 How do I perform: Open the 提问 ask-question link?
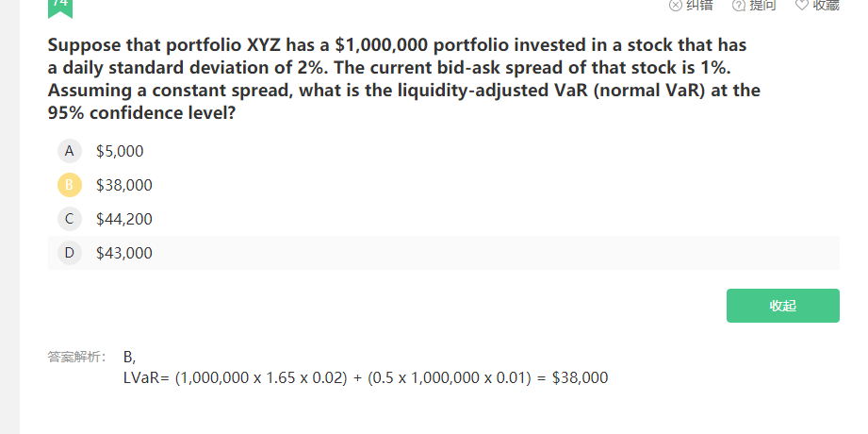click(x=762, y=5)
